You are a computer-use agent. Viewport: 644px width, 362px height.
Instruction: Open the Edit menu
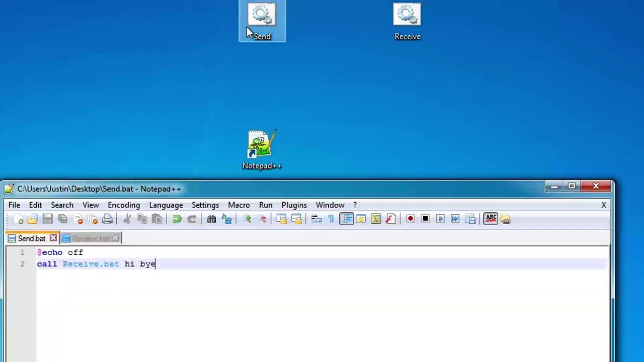click(x=35, y=205)
